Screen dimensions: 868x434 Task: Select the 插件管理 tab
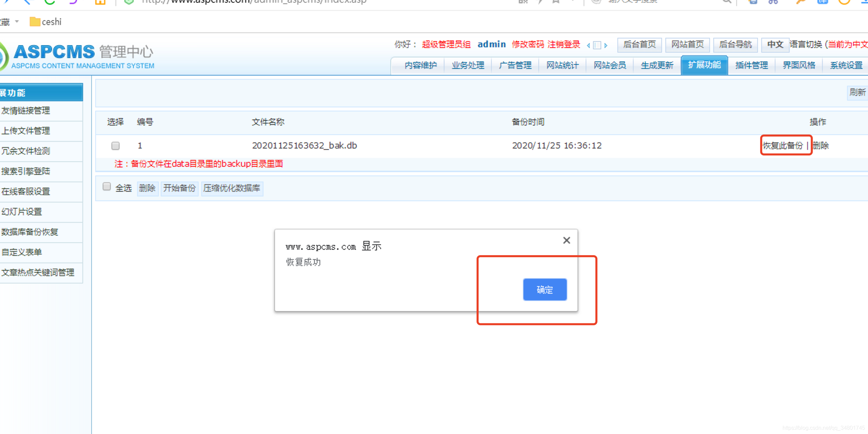coord(751,65)
